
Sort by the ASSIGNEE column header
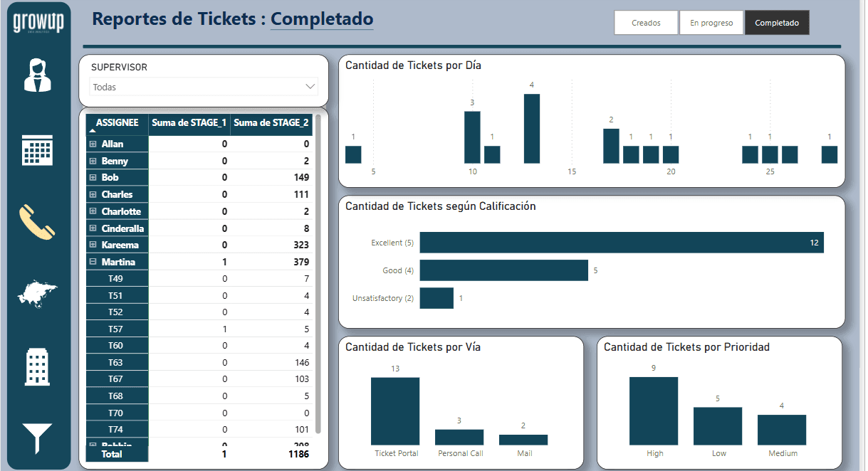point(117,123)
